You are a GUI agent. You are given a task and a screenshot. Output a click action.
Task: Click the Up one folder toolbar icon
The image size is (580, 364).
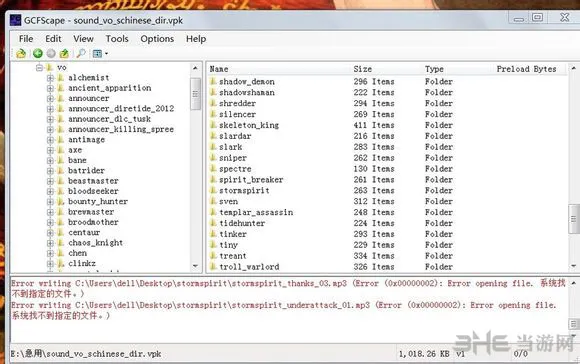(x=64, y=54)
